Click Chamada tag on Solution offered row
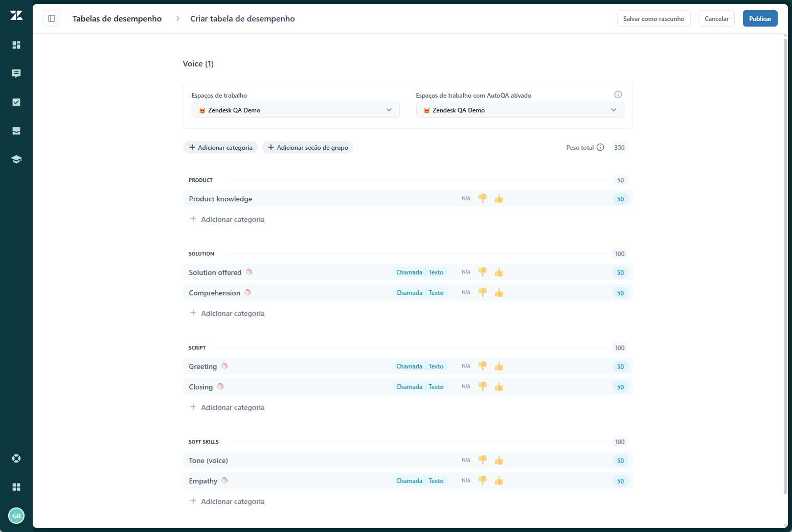The image size is (792, 532). pyautogui.click(x=409, y=272)
